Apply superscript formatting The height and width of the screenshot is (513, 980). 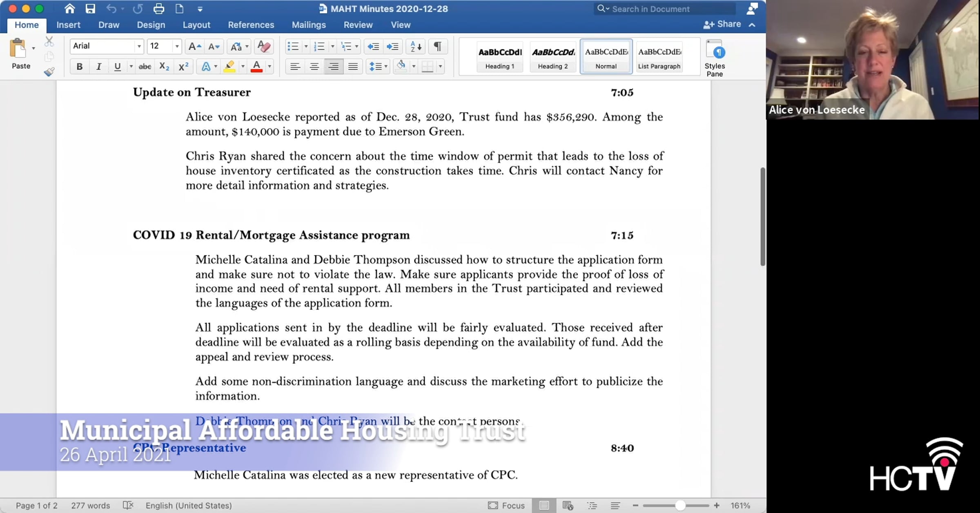click(x=183, y=67)
